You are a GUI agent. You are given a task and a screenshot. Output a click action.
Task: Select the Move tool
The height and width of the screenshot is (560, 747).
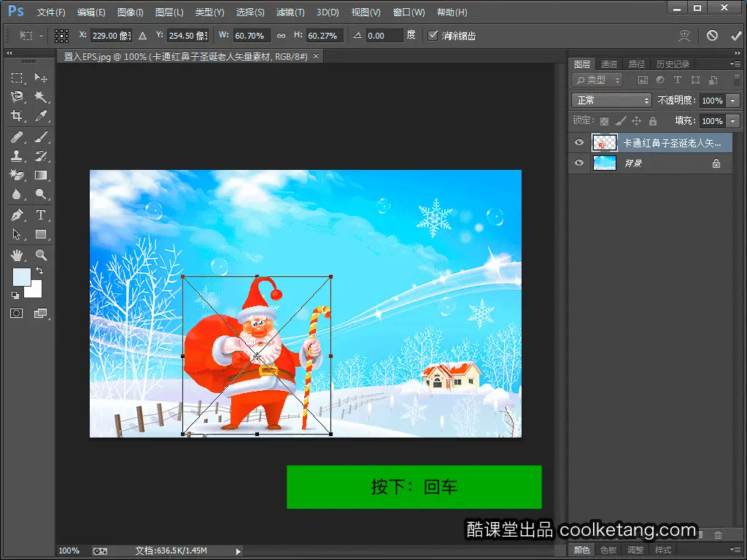click(x=41, y=77)
